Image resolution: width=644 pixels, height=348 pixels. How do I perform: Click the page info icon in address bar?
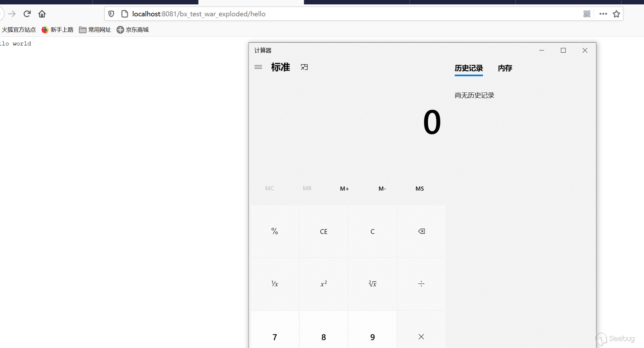tap(125, 14)
